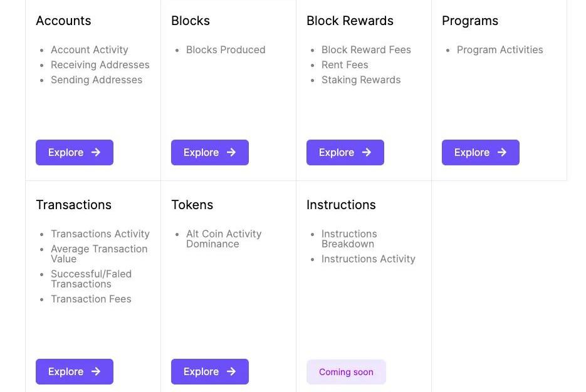Viewport: 586px width, 392px height.
Task: Click the arrow icon on Block Rewards Explore
Action: [367, 152]
